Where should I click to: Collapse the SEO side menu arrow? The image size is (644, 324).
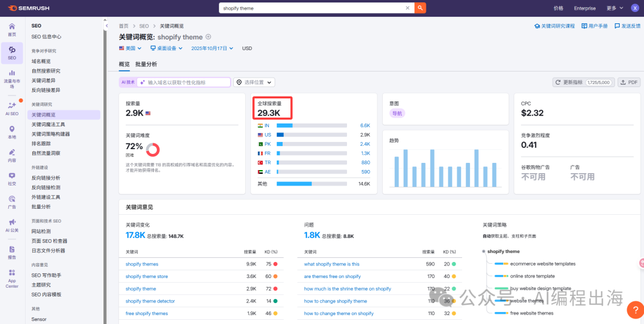tap(106, 26)
